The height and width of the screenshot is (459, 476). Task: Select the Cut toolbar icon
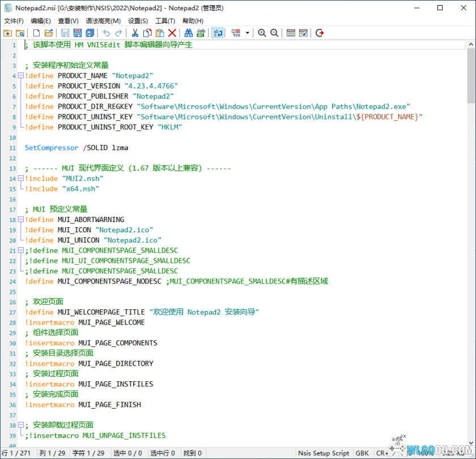(136, 33)
